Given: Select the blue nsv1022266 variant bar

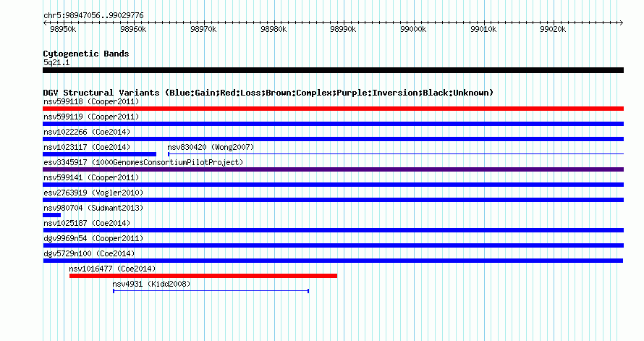Looking at the screenshot, I should [333, 139].
